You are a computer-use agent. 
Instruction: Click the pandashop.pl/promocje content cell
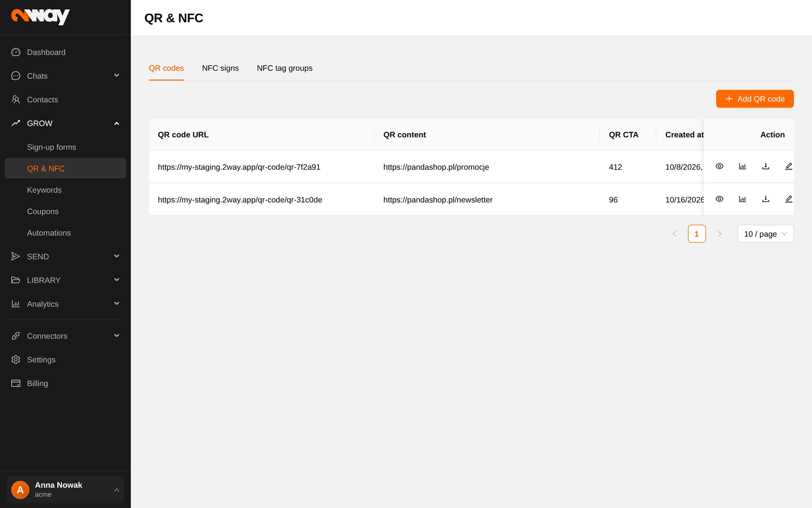click(x=436, y=167)
